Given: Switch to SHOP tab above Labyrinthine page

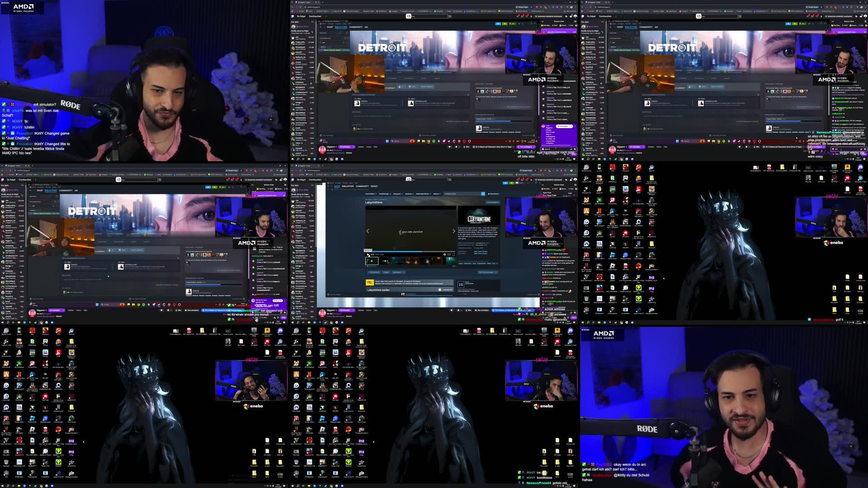Looking at the screenshot, I should 336,186.
